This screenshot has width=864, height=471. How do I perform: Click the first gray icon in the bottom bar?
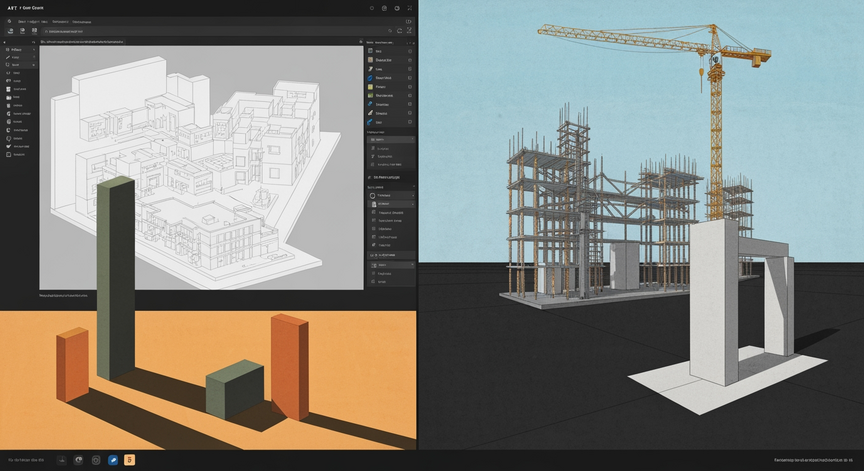click(62, 460)
